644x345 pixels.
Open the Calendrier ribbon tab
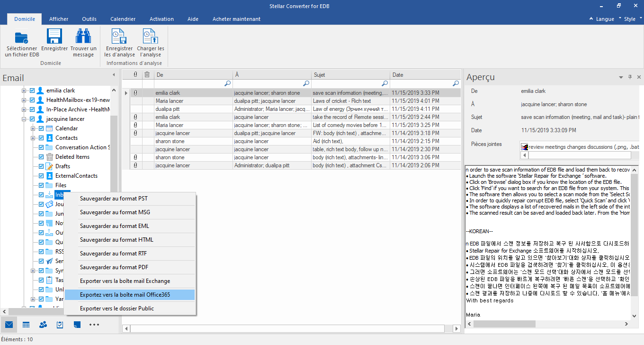[123, 19]
